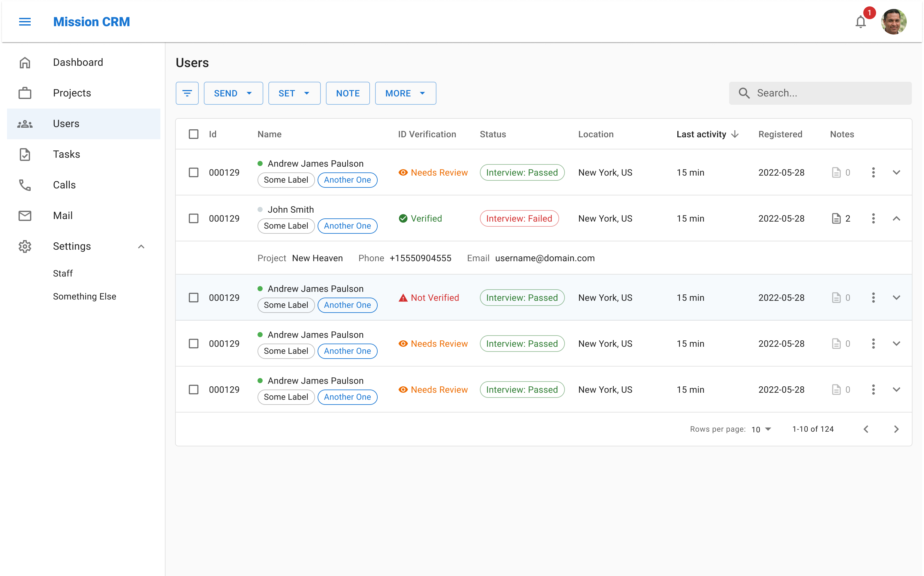Image resolution: width=924 pixels, height=576 pixels.
Task: Open Tasks in the sidebar
Action: click(83, 154)
